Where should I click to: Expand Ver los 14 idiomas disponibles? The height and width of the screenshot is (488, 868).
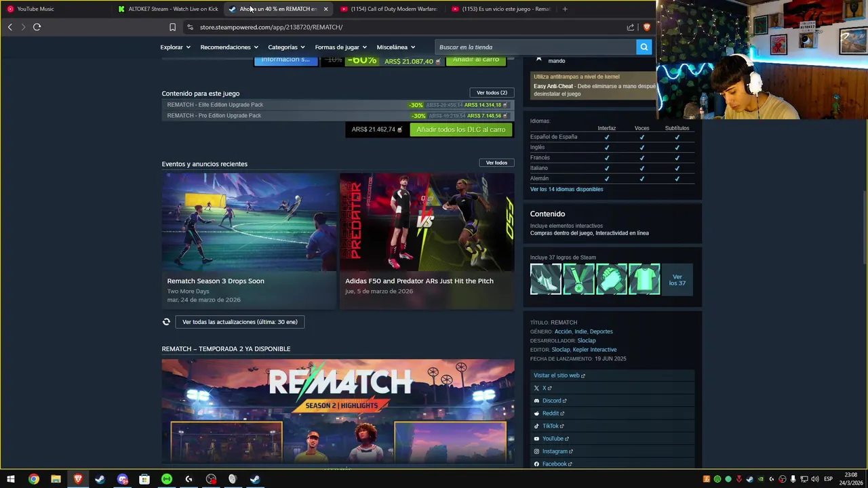[566, 189]
